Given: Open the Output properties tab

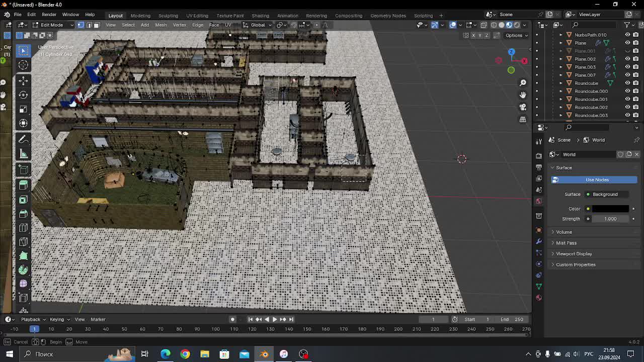Looking at the screenshot, I should tap(539, 167).
